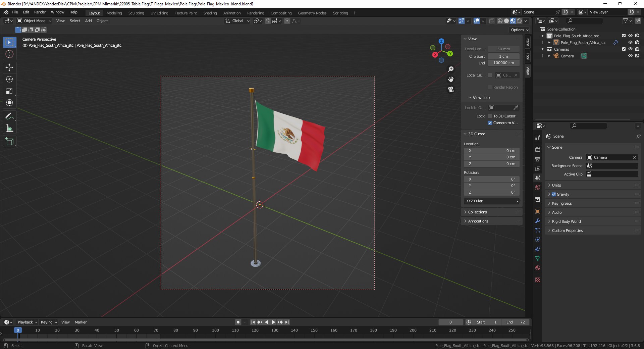Select the Select Box tool
The width and height of the screenshot is (644, 349).
[x=9, y=42]
